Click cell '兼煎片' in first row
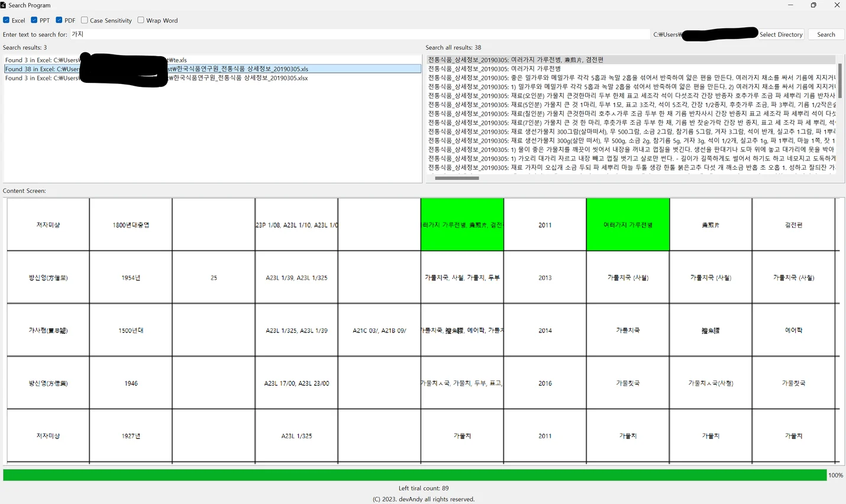The image size is (846, 504). pos(711,225)
